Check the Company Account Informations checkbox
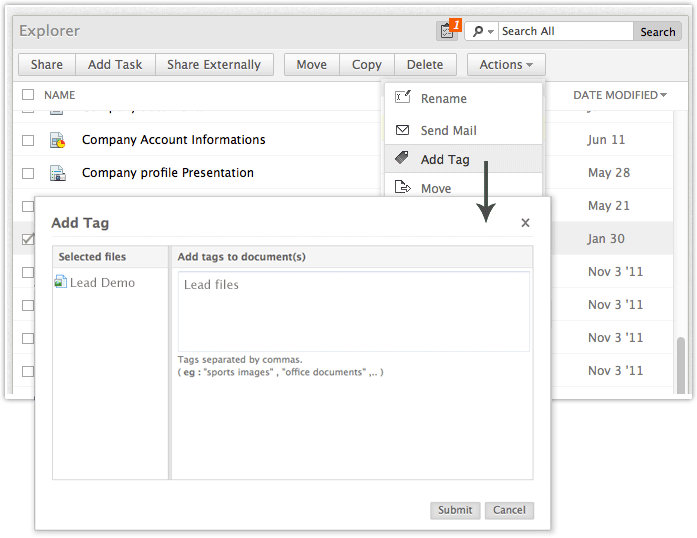This screenshot has width=697, height=538. 28,140
